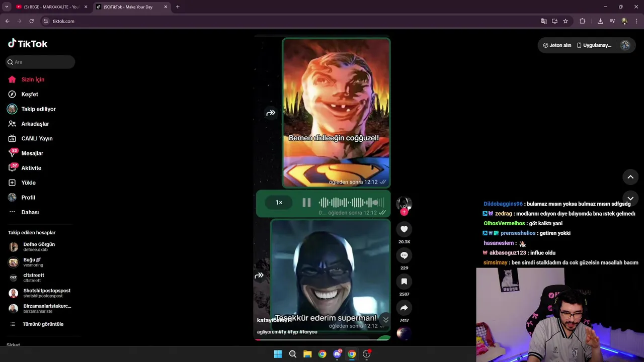Viewport: 644px width, 362px height.
Task: Open Profil page
Action: [28, 198]
